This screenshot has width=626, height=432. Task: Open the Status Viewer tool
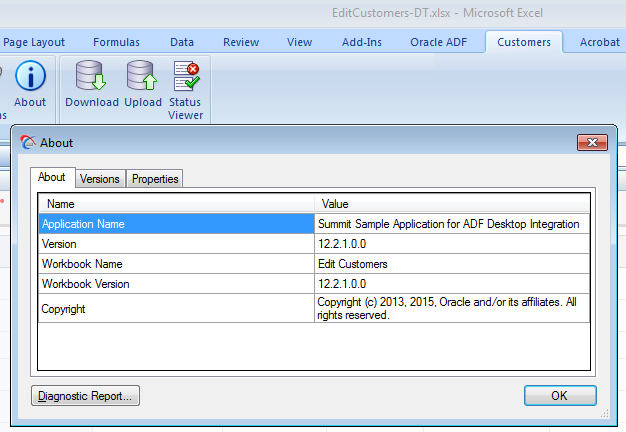[186, 90]
